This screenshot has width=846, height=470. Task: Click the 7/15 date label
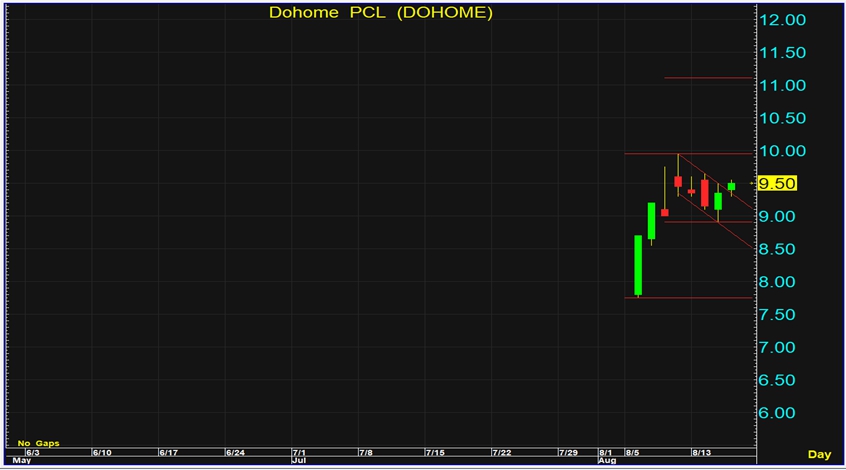pos(435,453)
